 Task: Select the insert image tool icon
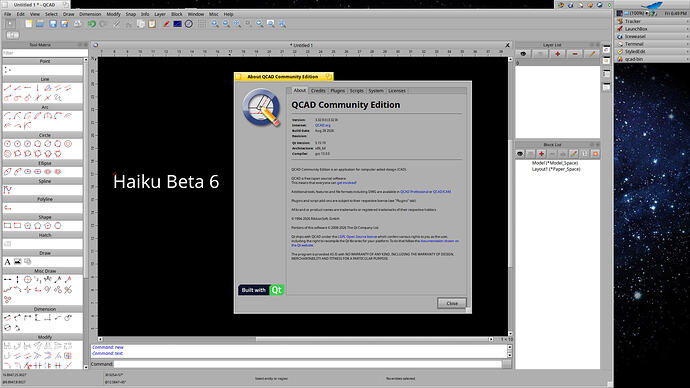18,262
